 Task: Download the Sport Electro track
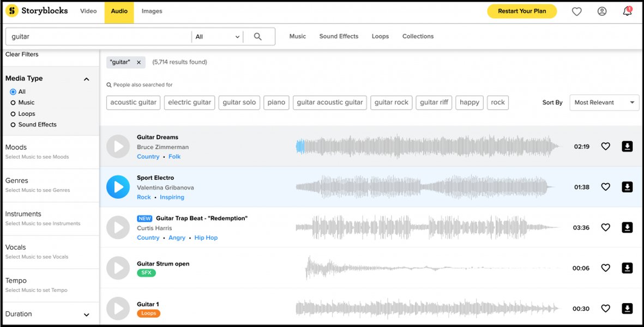627,187
